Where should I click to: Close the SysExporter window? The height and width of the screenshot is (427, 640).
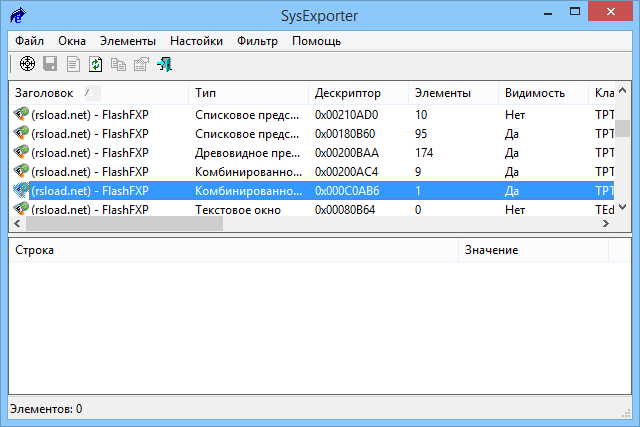pyautogui.click(x=610, y=11)
